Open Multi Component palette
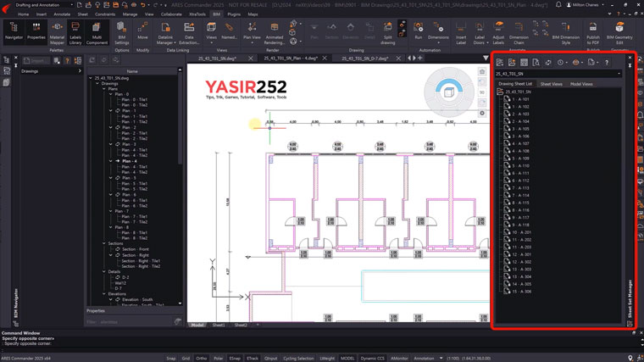The image size is (644, 362). (97, 33)
